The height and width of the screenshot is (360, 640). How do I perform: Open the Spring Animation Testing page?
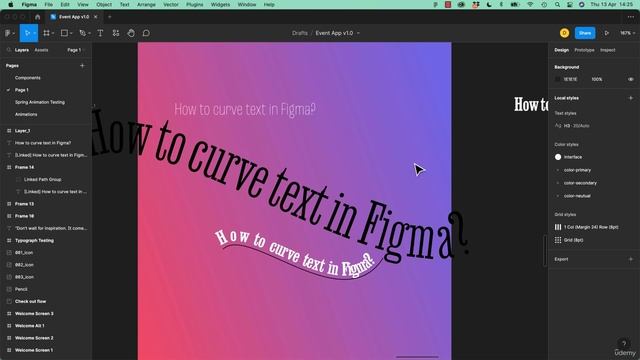click(x=40, y=102)
